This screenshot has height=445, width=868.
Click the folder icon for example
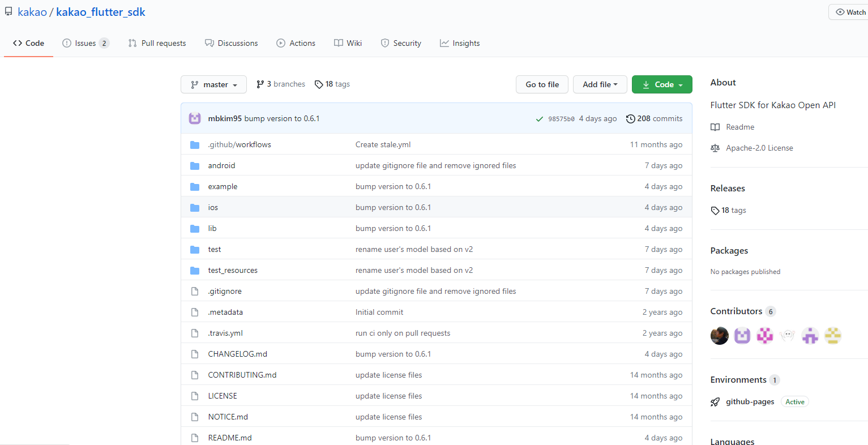[195, 186]
